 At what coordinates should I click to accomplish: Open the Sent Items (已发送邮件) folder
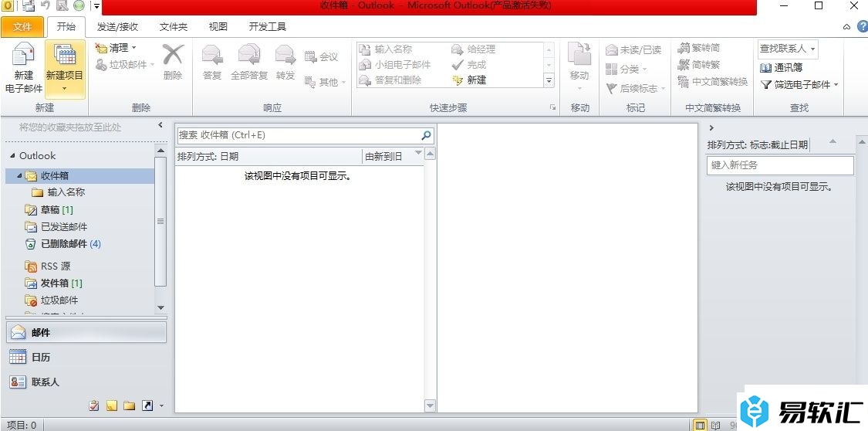pyautogui.click(x=56, y=226)
